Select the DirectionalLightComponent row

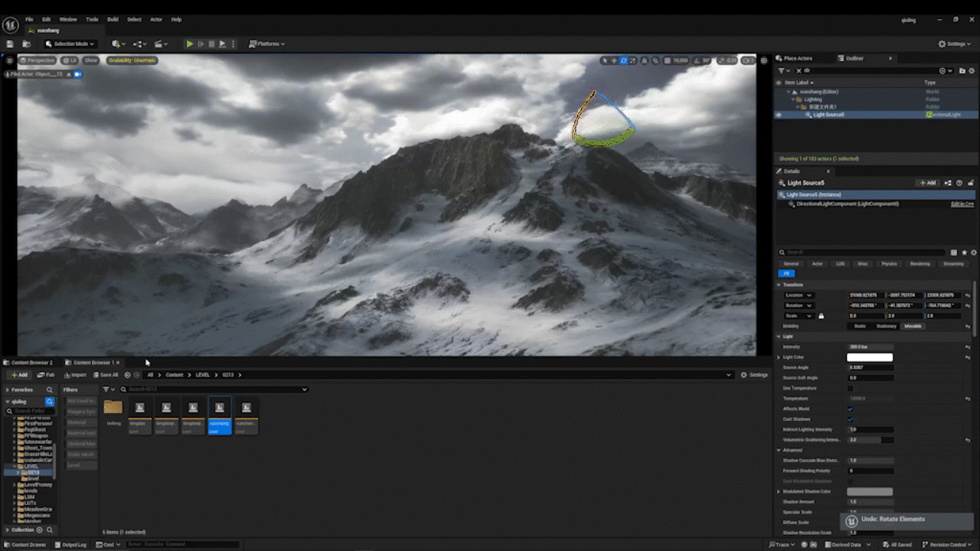[x=875, y=204]
